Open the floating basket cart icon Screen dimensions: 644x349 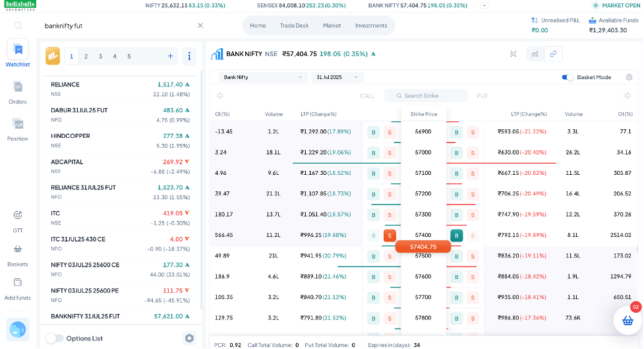tap(628, 321)
